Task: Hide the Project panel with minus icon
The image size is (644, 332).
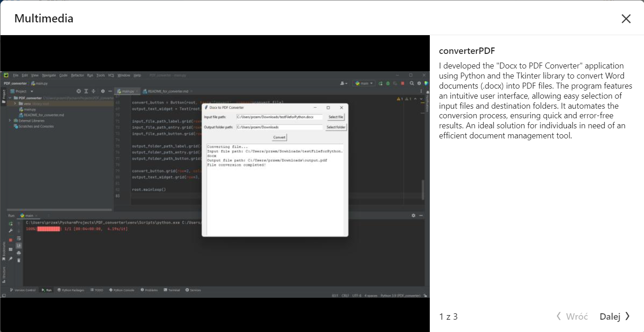Action: pos(110,91)
